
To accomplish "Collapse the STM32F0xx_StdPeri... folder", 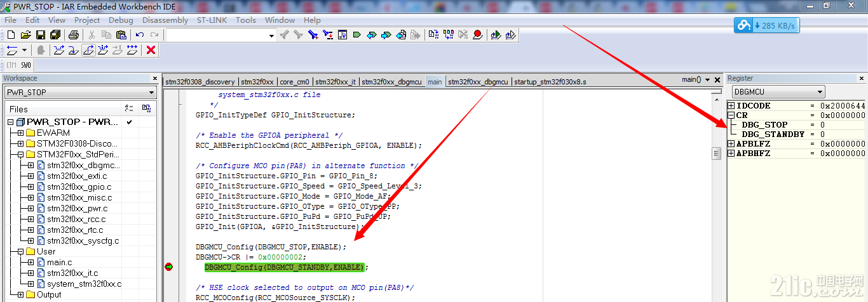I will point(21,154).
